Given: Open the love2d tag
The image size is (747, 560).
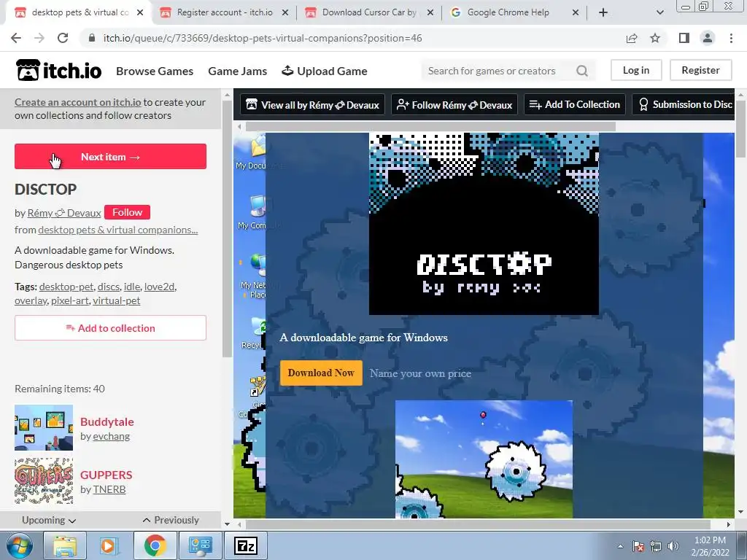Looking at the screenshot, I should 159,287.
